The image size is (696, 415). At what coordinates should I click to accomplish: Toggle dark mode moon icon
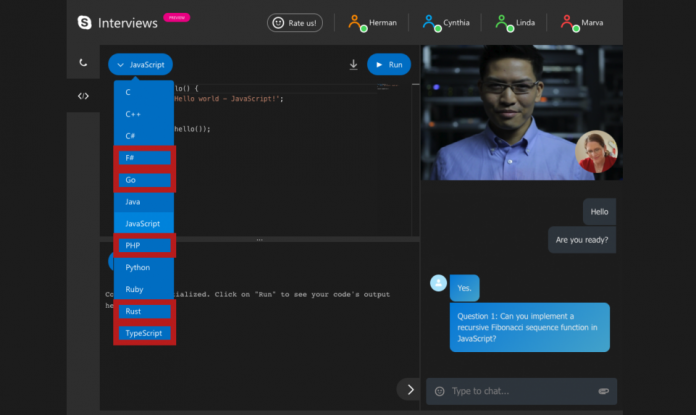click(x=83, y=63)
